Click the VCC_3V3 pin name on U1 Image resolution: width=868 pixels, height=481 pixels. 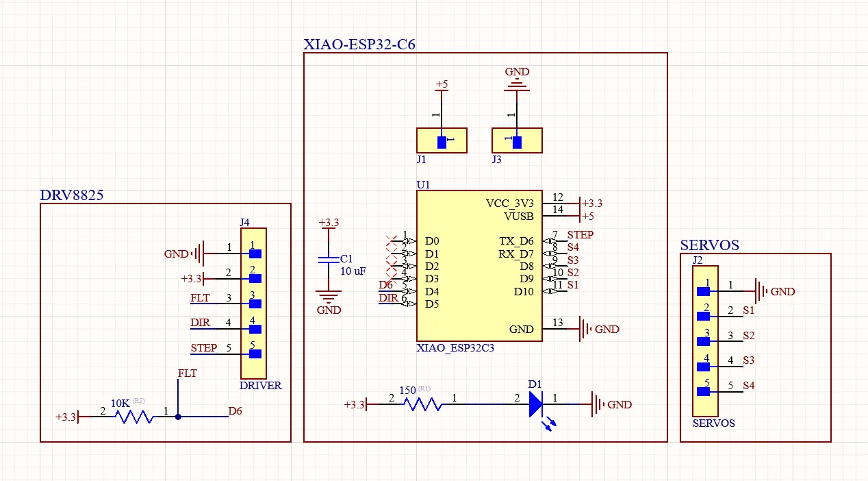[509, 203]
